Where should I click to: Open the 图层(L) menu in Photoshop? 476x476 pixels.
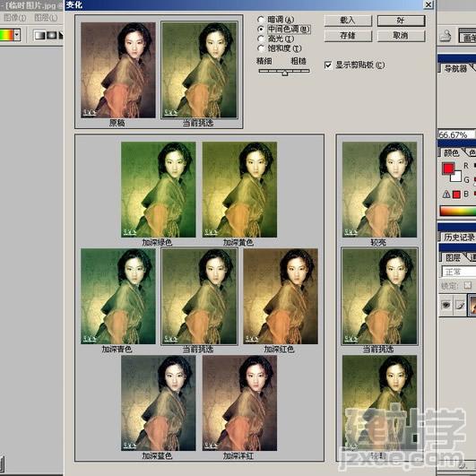[x=46, y=18]
